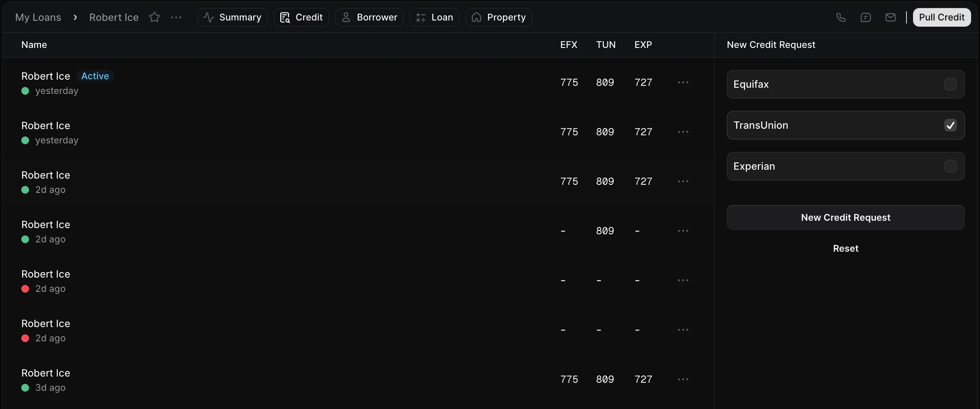Click the phone call icon in the top bar
Viewport: 980px width, 409px height.
point(841,17)
